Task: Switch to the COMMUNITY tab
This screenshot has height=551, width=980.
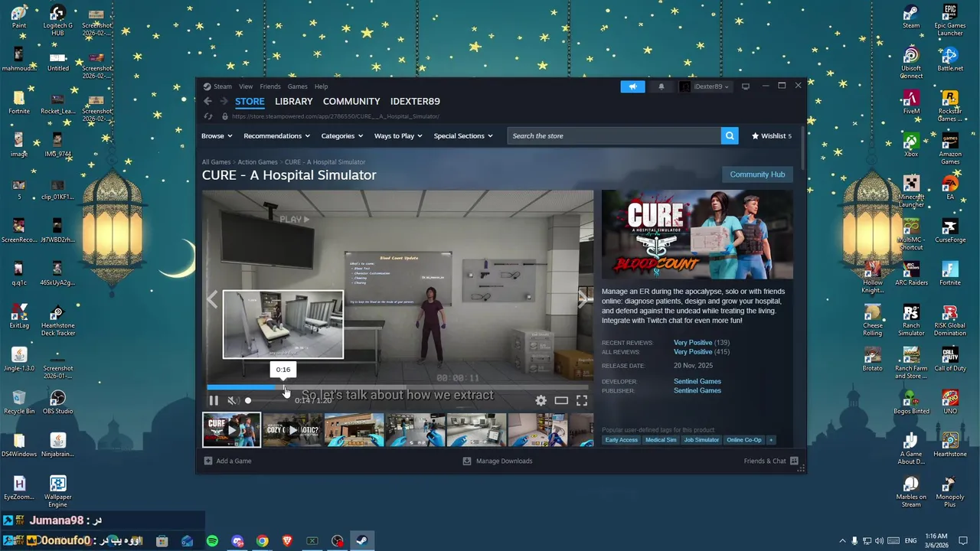Action: [x=351, y=101]
